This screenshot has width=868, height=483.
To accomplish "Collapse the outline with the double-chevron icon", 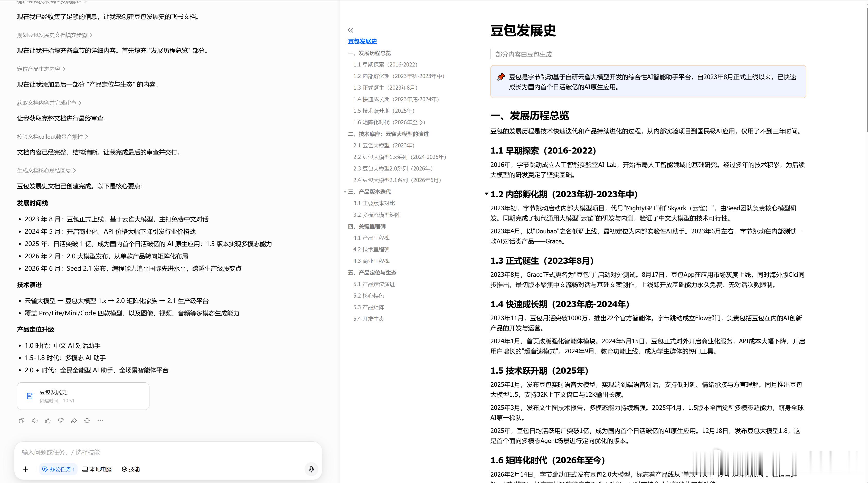I will 351,30.
